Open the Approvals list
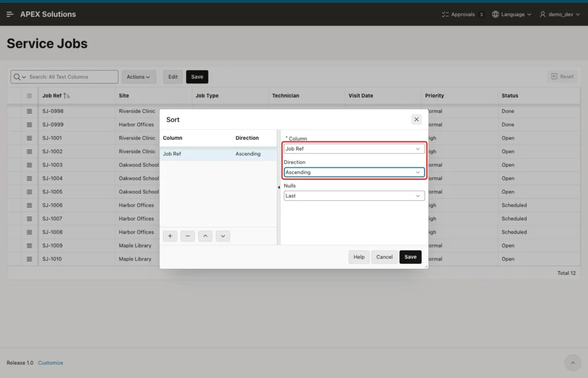 click(463, 14)
